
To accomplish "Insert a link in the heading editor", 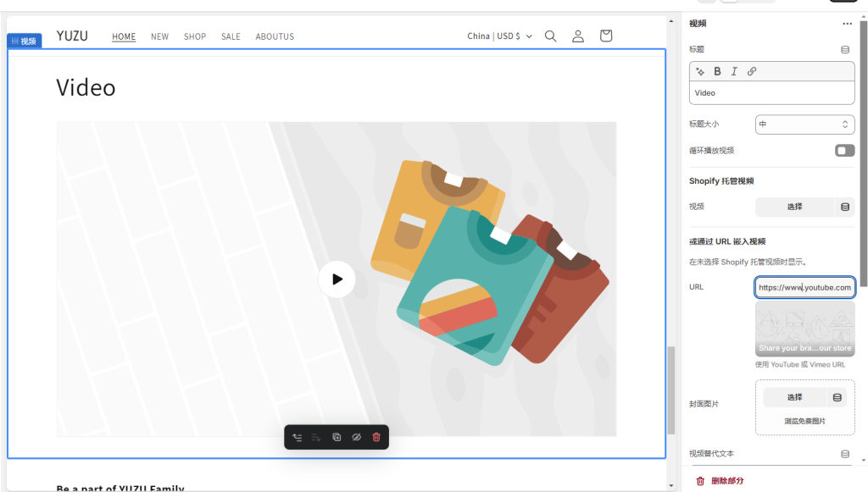I will (752, 72).
